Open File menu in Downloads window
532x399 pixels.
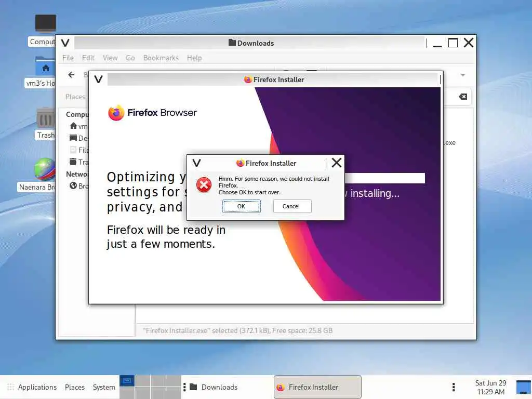(x=68, y=58)
